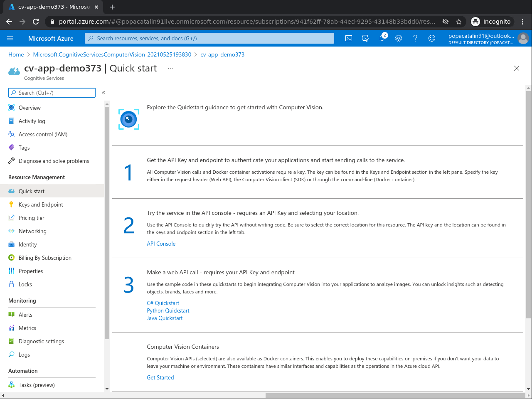
Task: Open the API Console link
Action: [161, 244]
